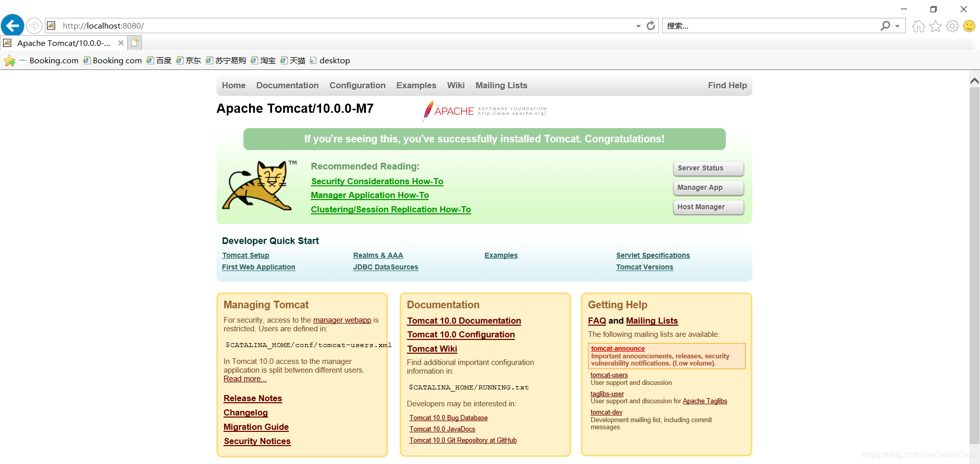
Task: Open Apache Taglibs link
Action: pos(704,401)
